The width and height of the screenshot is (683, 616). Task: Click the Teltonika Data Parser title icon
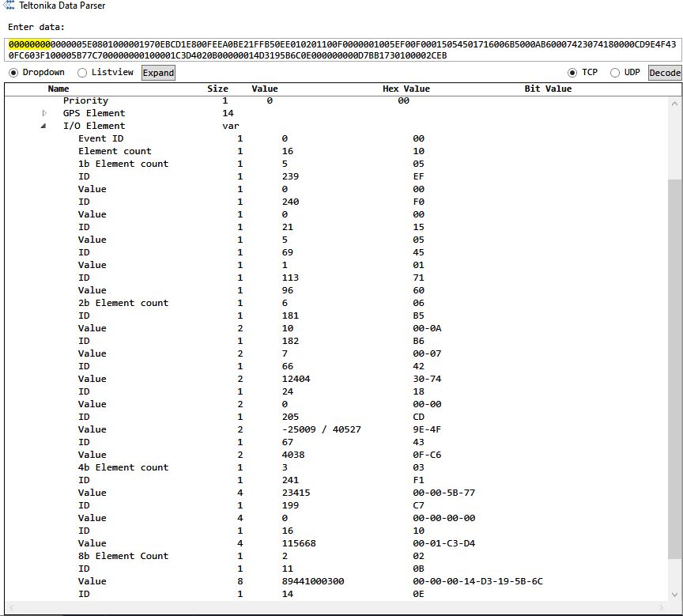click(9, 6)
